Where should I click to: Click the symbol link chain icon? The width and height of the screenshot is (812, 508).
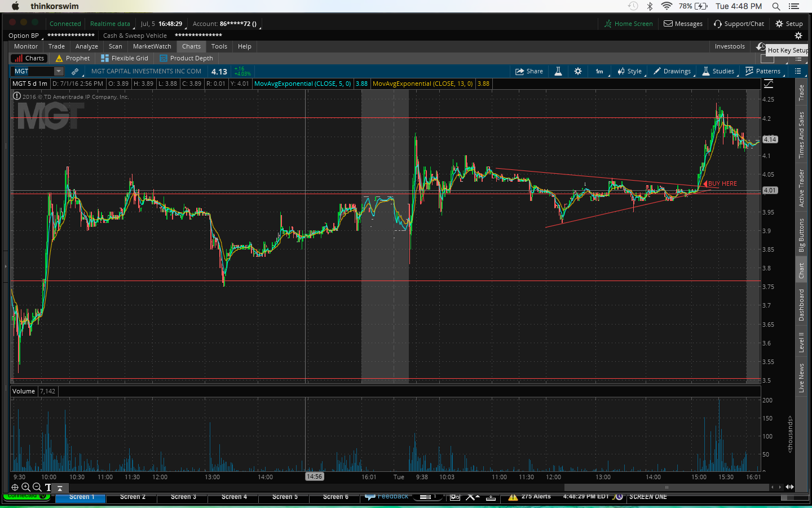pyautogui.click(x=75, y=71)
